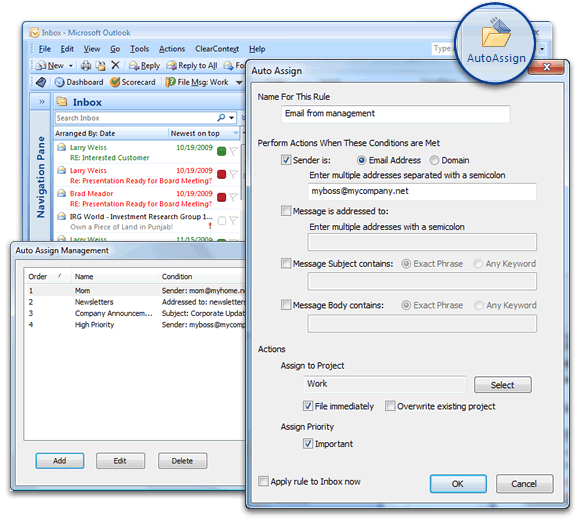The height and width of the screenshot is (526, 579).
Task: Open the Scorecard checkmark icon
Action: tap(115, 82)
